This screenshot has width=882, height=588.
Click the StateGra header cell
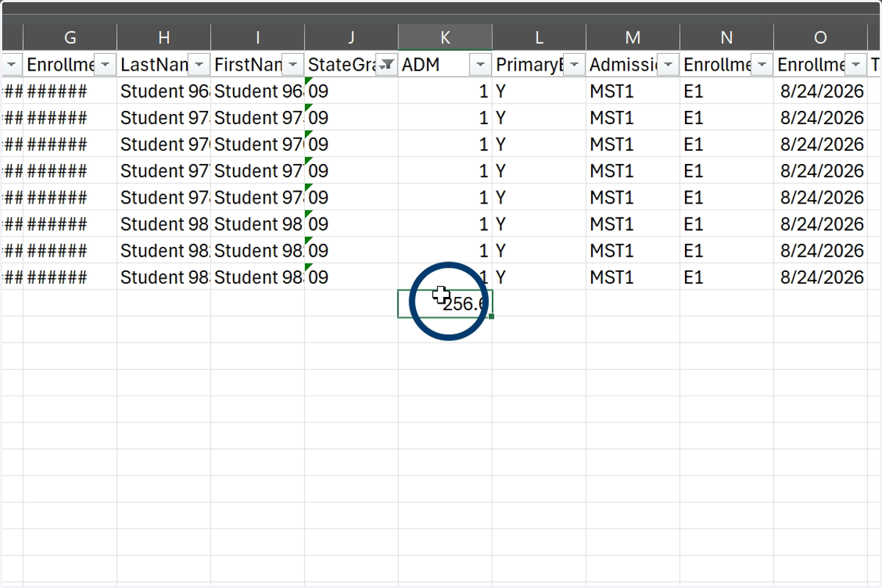(x=351, y=65)
